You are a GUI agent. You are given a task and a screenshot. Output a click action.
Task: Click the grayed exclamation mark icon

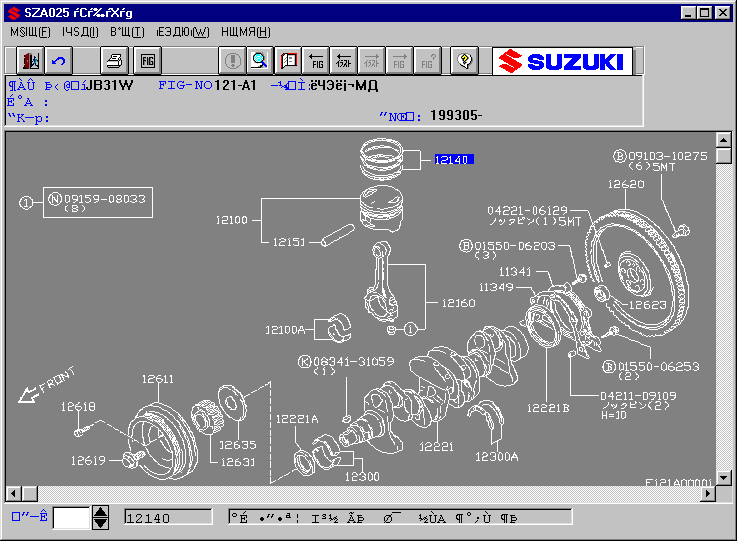232,61
